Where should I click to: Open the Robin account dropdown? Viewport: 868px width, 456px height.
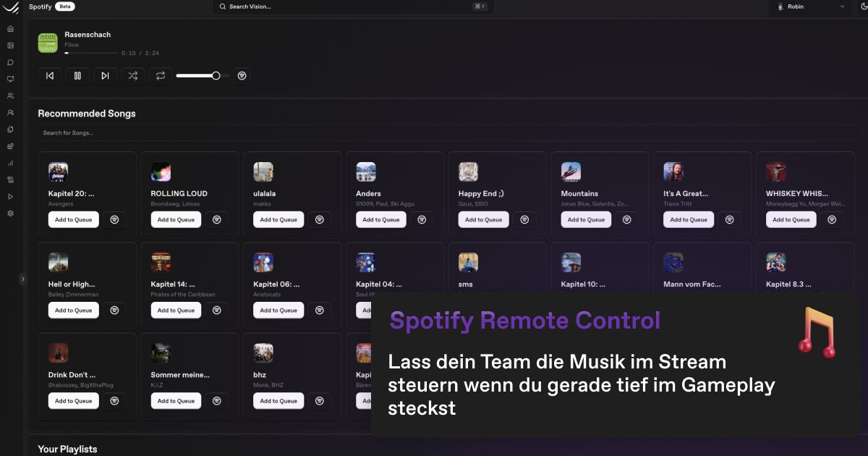pos(810,7)
